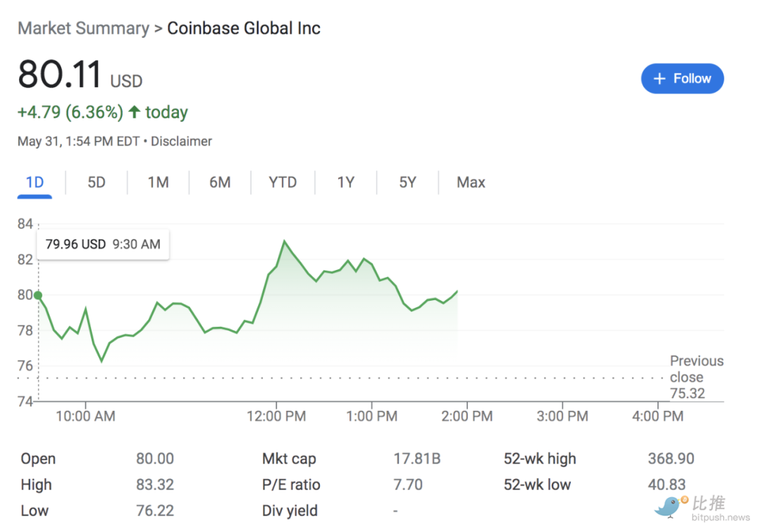Click the Coinbase Global Inc title
Viewport: 761px width, 532px height.
[x=244, y=29]
